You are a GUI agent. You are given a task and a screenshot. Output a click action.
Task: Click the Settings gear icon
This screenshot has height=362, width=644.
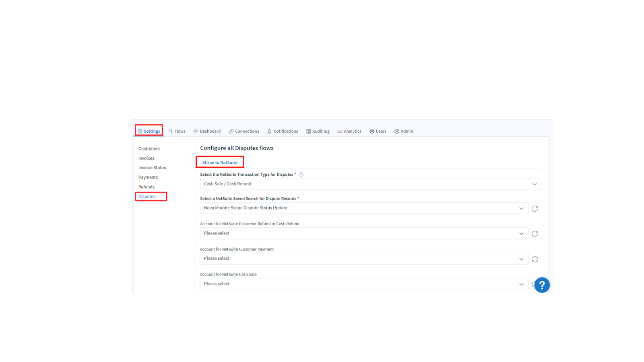pos(140,131)
